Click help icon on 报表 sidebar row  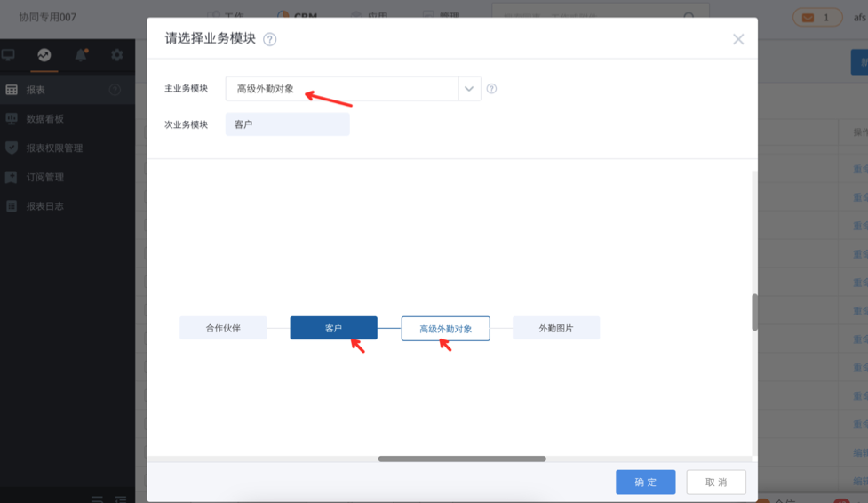[x=115, y=90]
